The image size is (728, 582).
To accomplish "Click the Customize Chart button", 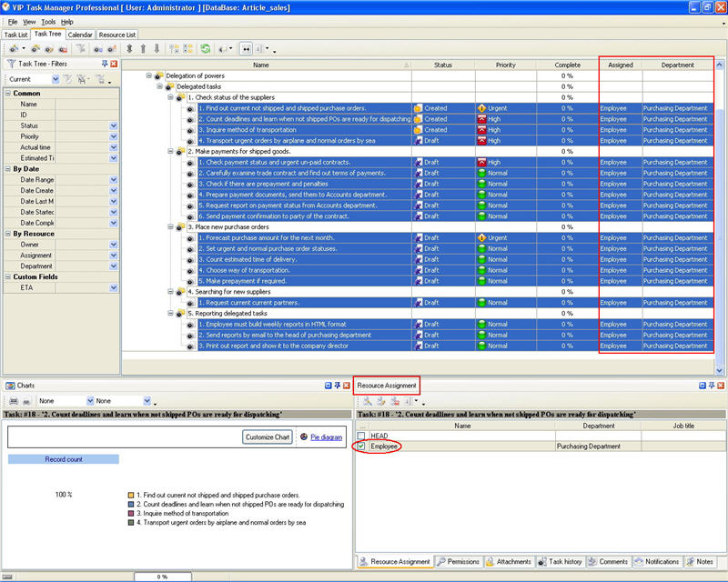I will pyautogui.click(x=268, y=436).
